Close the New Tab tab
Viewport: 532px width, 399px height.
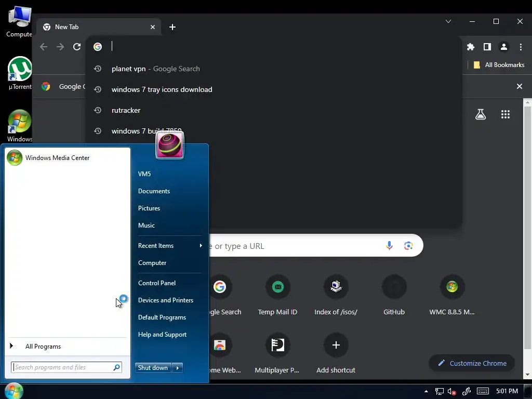153,27
